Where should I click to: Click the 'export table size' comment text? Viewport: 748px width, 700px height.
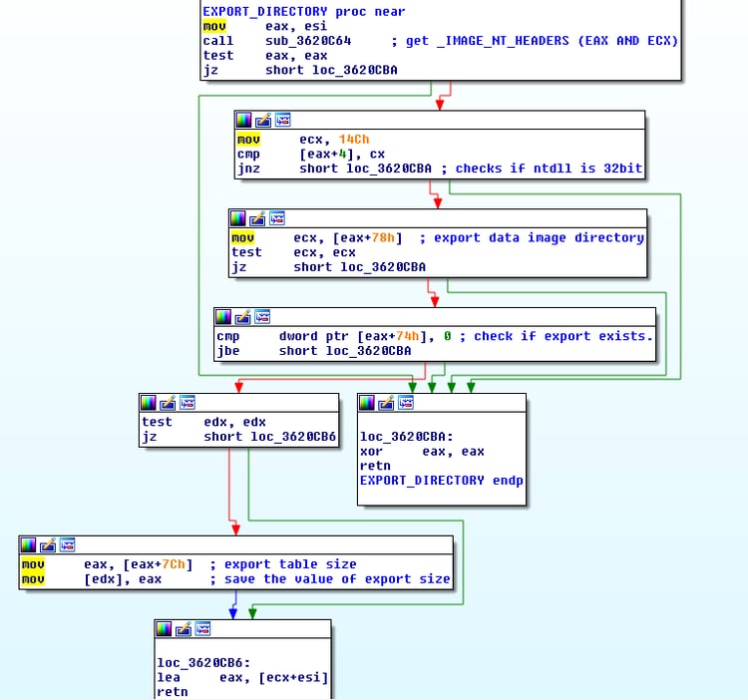point(290,564)
